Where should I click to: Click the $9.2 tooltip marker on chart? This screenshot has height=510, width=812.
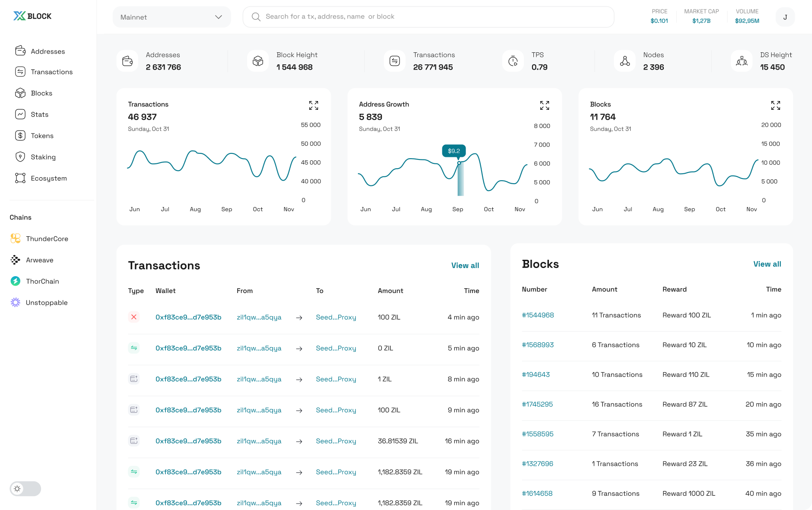click(x=454, y=151)
